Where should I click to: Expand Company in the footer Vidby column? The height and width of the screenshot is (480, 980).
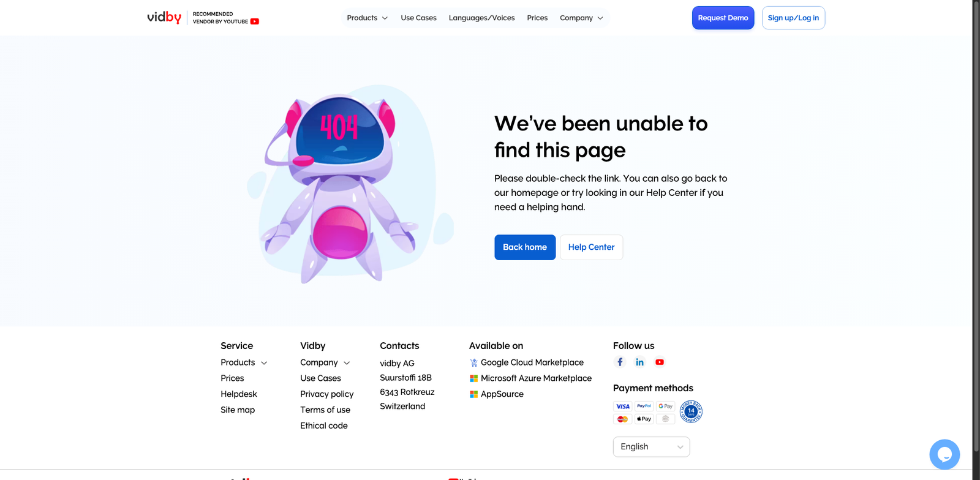(x=325, y=362)
